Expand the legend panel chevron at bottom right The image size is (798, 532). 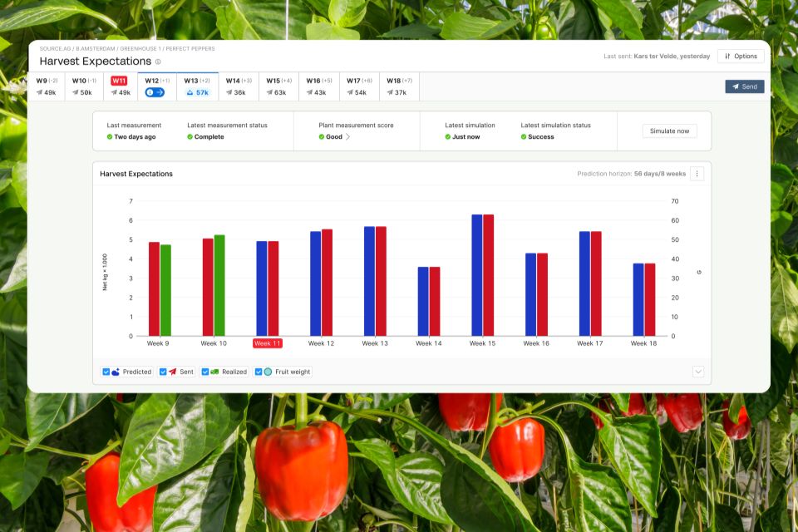point(698,372)
